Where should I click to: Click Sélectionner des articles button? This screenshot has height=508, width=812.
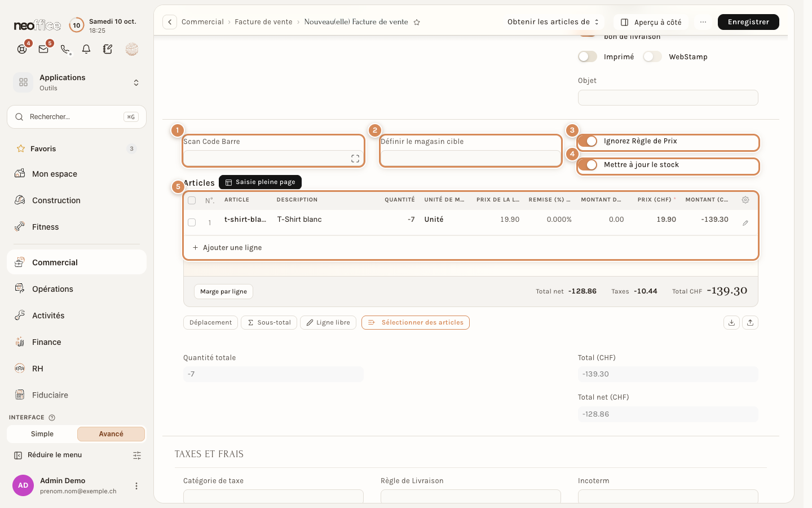[416, 323]
